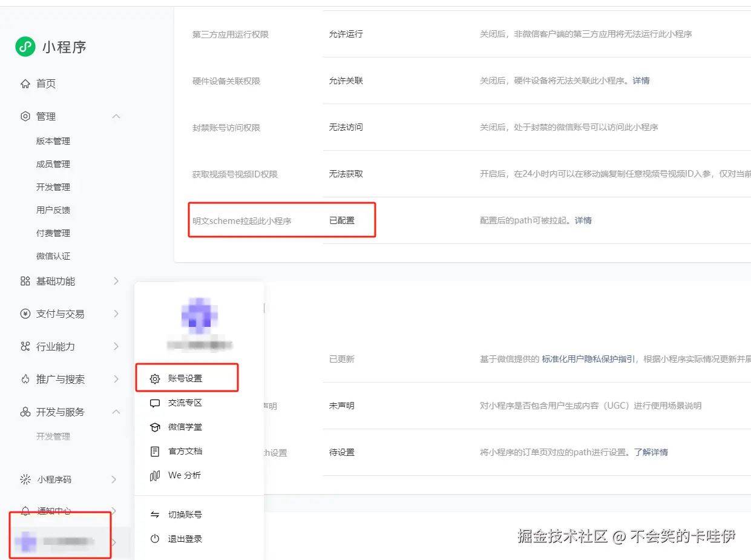Viewport: 751px width, 560px height.
Task: Choose 官方文档 from the popup menu
Action: click(x=185, y=451)
